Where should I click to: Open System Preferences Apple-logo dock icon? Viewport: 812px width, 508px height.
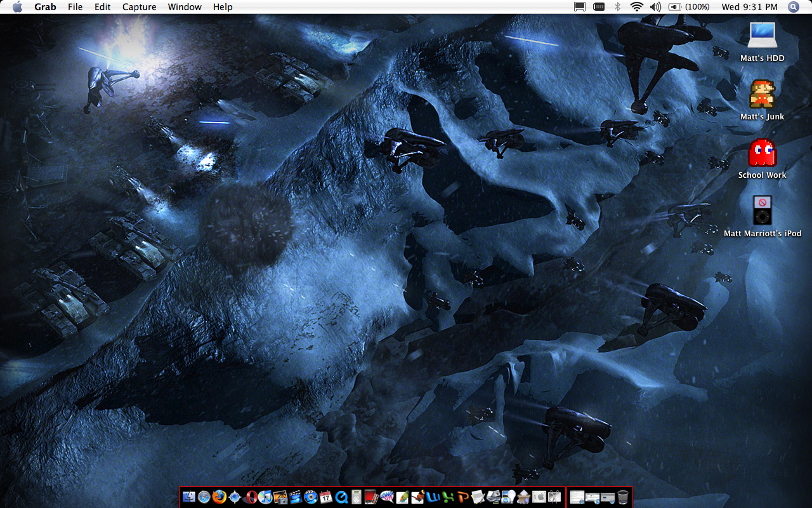pos(538,497)
